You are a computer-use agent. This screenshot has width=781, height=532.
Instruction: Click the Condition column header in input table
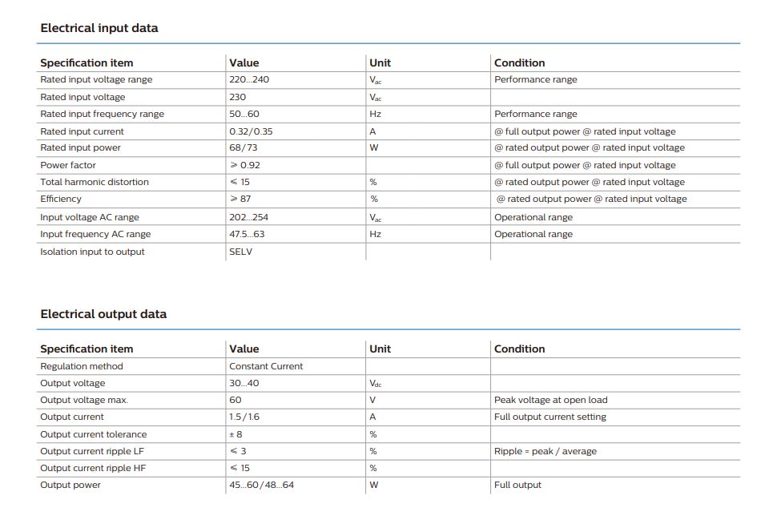[x=520, y=62]
